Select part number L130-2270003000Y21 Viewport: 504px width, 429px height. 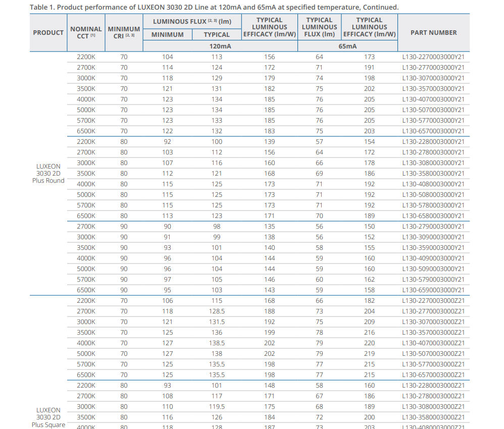point(433,57)
